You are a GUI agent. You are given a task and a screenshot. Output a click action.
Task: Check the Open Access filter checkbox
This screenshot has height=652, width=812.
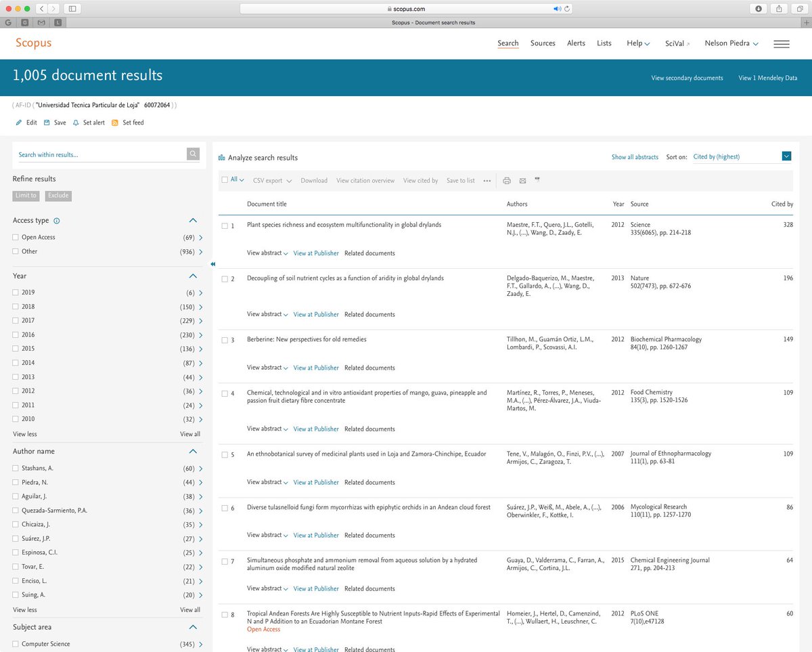tap(16, 238)
